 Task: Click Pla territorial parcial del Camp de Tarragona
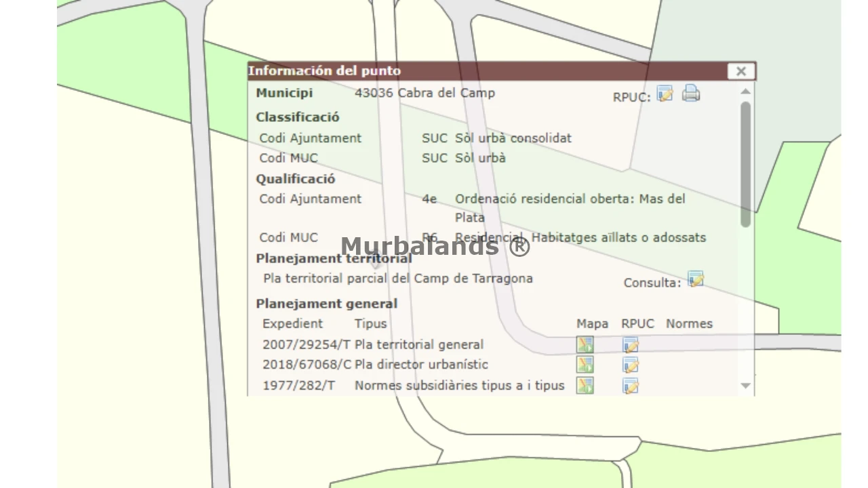click(x=398, y=279)
